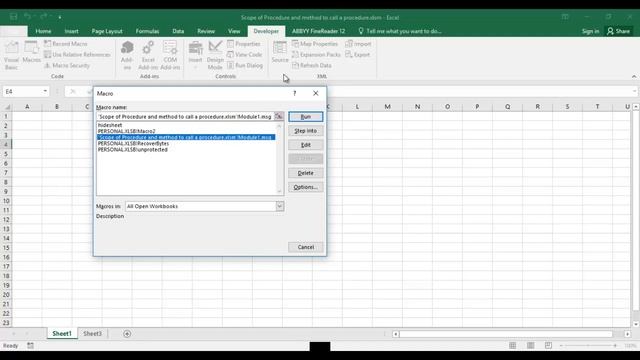Viewport: 640px width, 360px height.
Task: Toggle Design Mode
Action: click(215, 56)
